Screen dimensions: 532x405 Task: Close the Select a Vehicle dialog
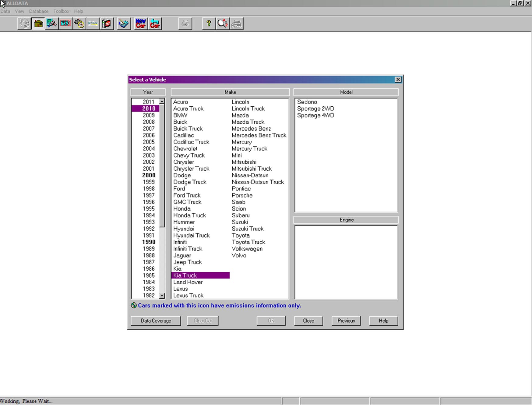398,80
